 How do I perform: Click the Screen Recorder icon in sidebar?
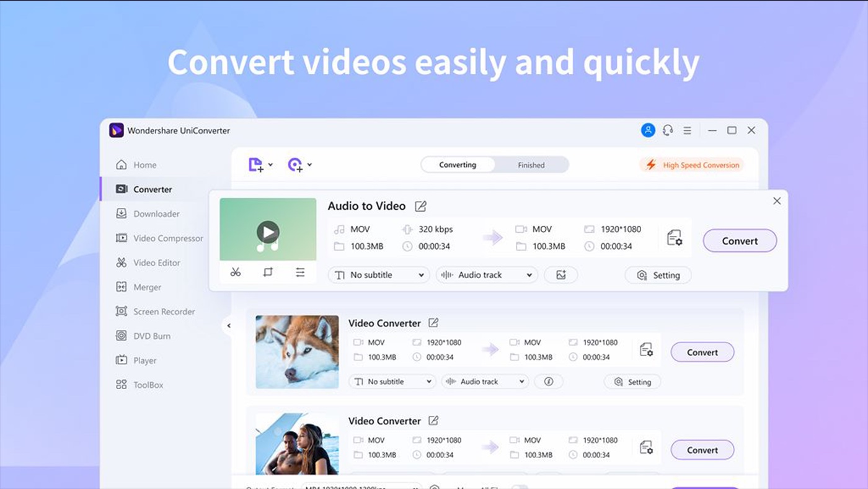[x=122, y=312]
